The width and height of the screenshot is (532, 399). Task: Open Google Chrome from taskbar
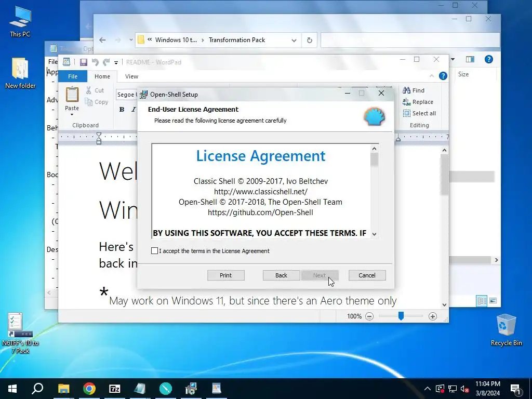(x=89, y=389)
